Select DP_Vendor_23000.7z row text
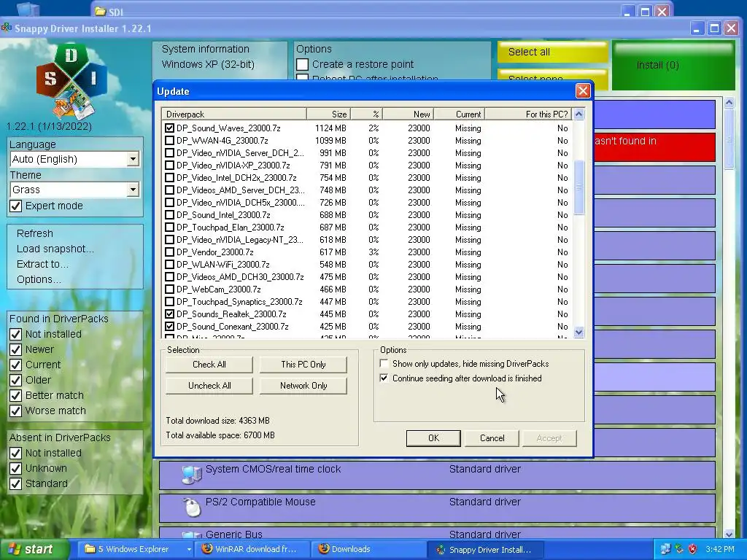This screenshot has height=560, width=747. click(x=215, y=252)
